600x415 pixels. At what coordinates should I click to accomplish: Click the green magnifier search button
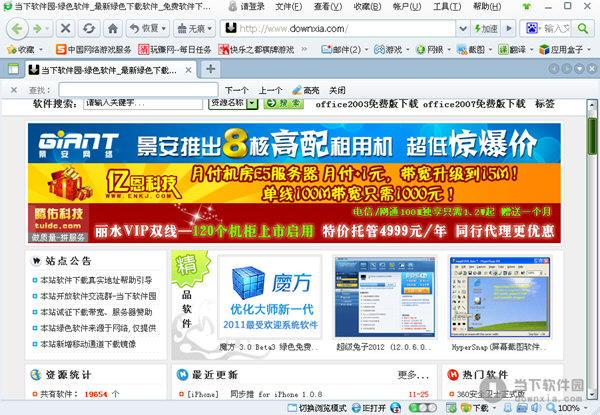[x=583, y=28]
